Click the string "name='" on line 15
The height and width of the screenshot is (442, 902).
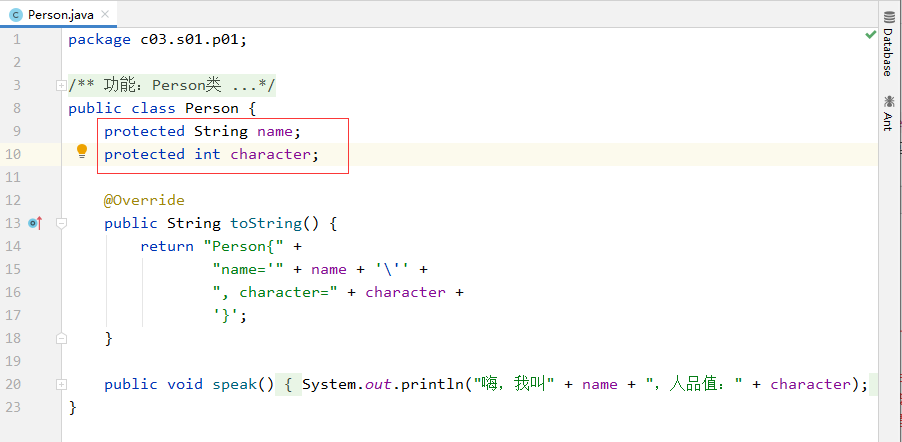pyautogui.click(x=249, y=269)
